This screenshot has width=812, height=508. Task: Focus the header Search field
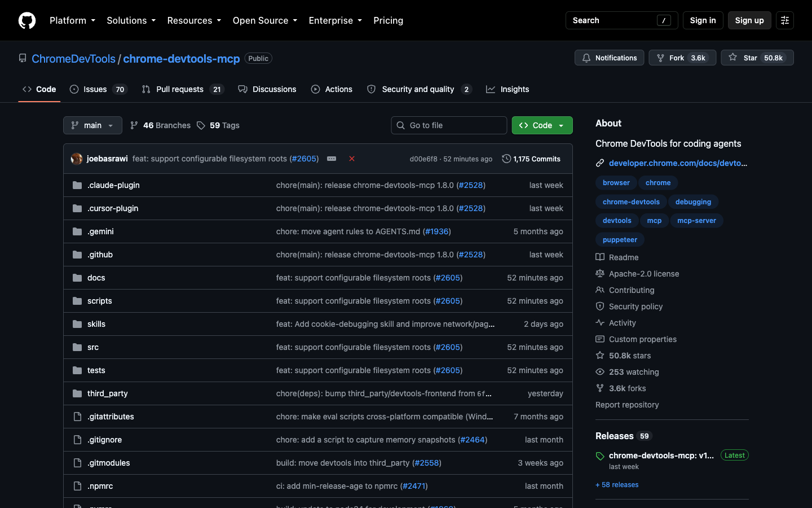pyautogui.click(x=621, y=20)
